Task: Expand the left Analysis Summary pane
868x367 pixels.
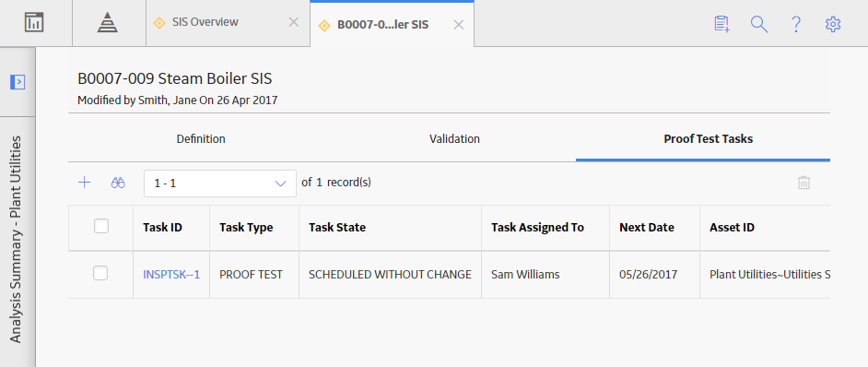Action: tap(18, 82)
